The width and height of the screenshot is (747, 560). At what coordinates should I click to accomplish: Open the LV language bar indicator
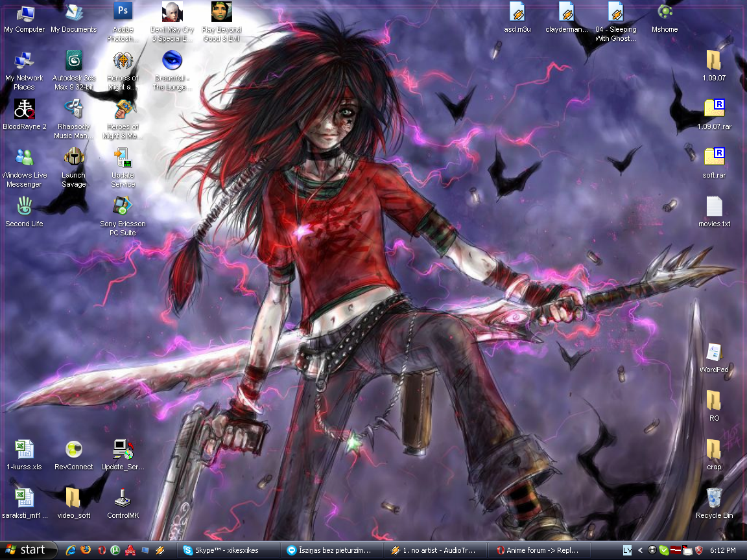[x=627, y=550]
